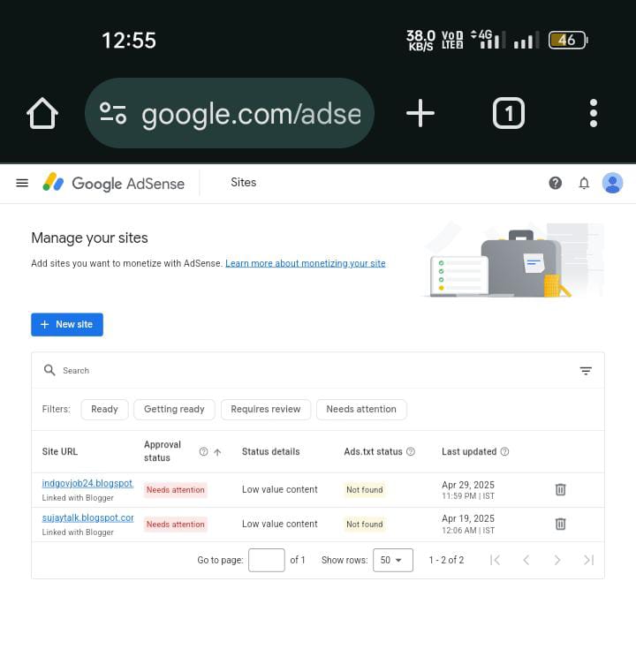Go to first page pagination icon
Image resolution: width=636 pixels, height=672 pixels.
click(x=495, y=560)
